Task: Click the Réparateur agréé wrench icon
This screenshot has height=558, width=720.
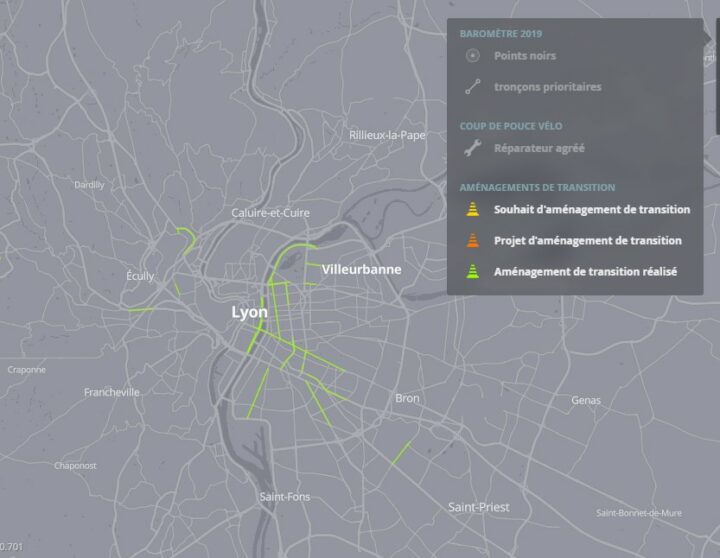Action: click(472, 148)
